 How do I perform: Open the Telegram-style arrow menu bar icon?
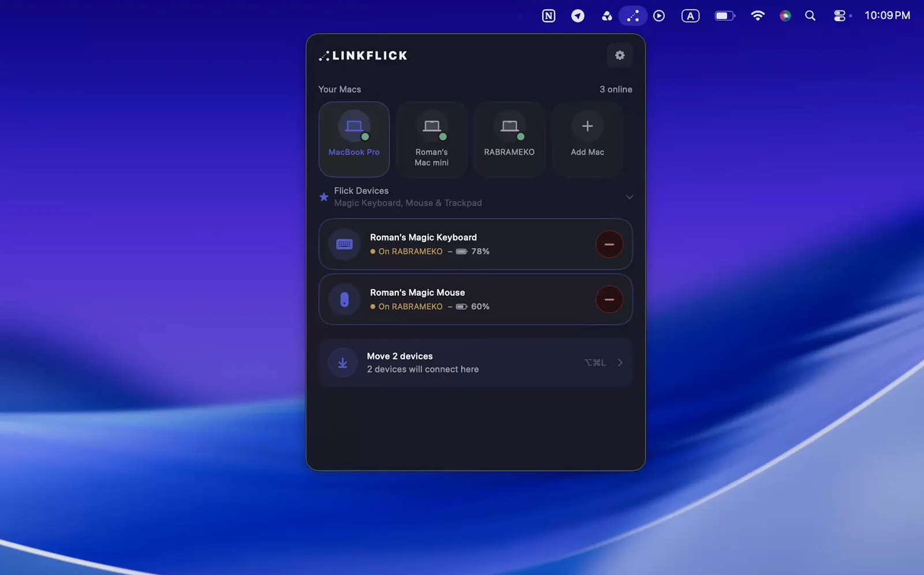(577, 16)
